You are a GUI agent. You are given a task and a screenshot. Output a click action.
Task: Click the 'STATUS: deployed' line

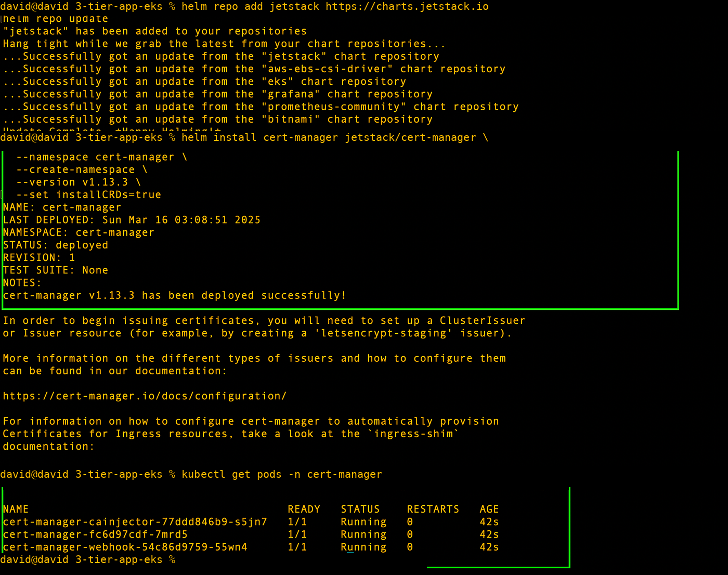coord(56,245)
